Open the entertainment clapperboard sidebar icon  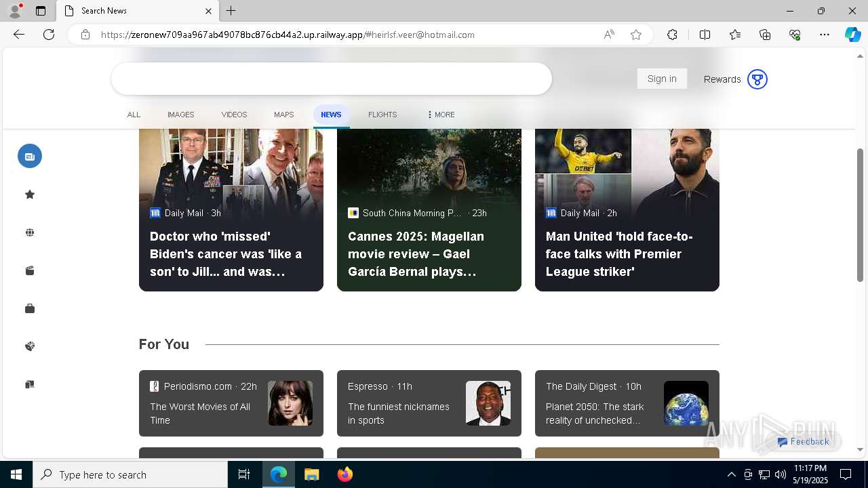point(30,270)
